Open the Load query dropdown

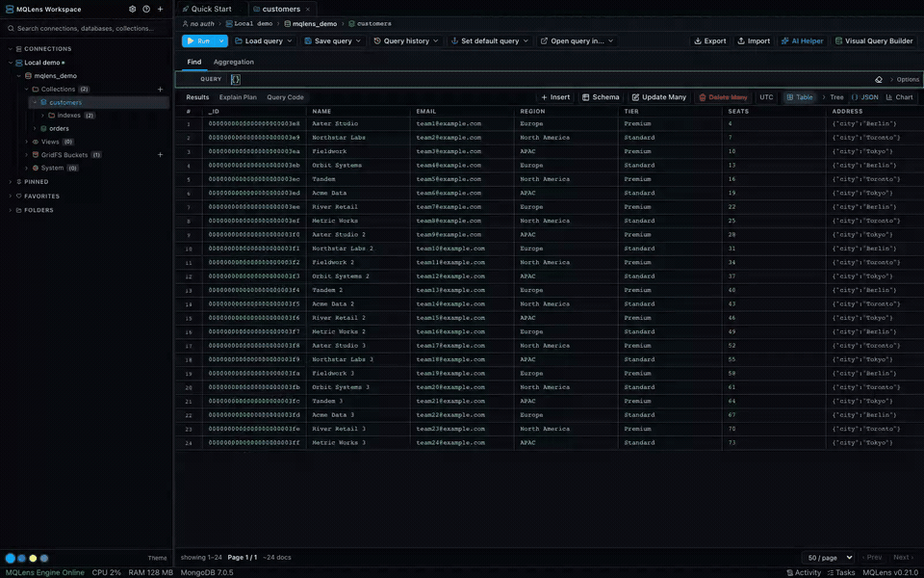pos(264,40)
